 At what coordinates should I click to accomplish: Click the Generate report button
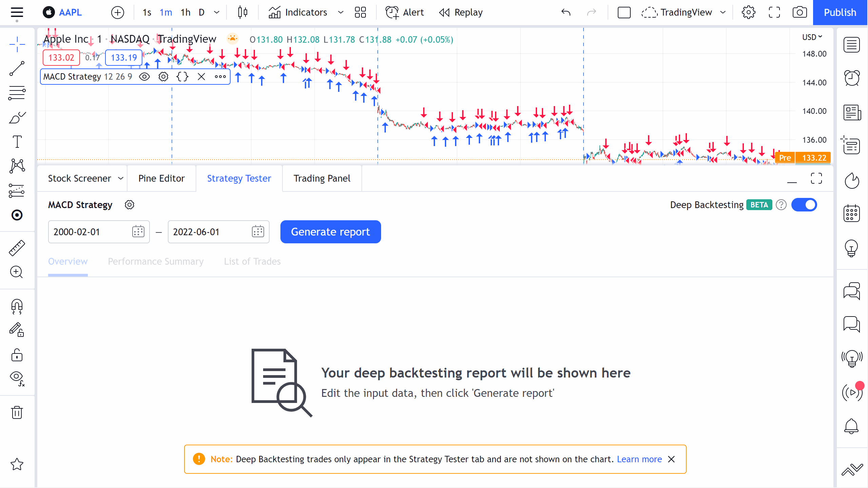[330, 232]
